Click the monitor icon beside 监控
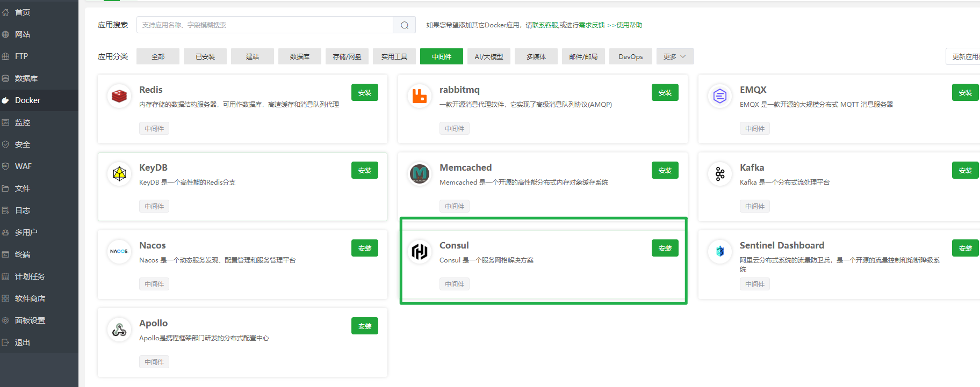The height and width of the screenshot is (387, 980). 6,122
